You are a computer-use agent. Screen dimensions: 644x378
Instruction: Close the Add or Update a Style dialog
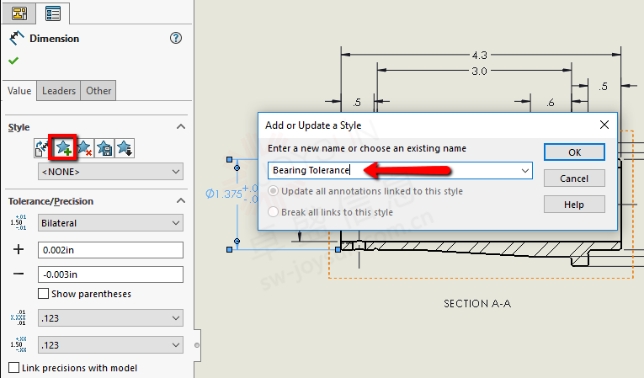(x=604, y=124)
